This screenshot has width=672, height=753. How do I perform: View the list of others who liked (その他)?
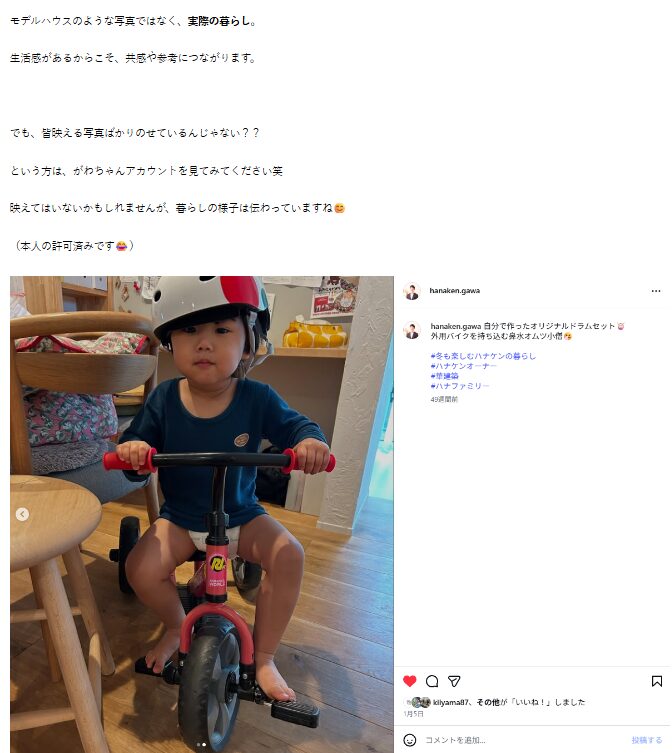488,702
